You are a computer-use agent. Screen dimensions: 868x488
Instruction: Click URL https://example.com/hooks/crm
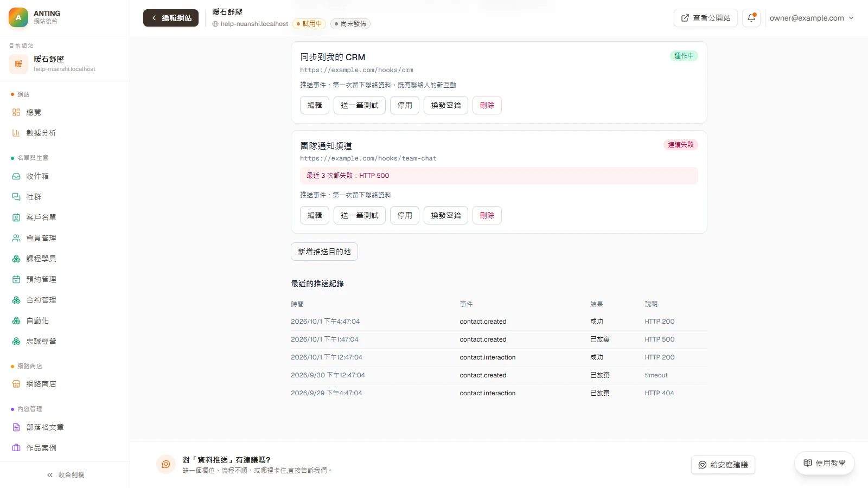click(x=356, y=70)
